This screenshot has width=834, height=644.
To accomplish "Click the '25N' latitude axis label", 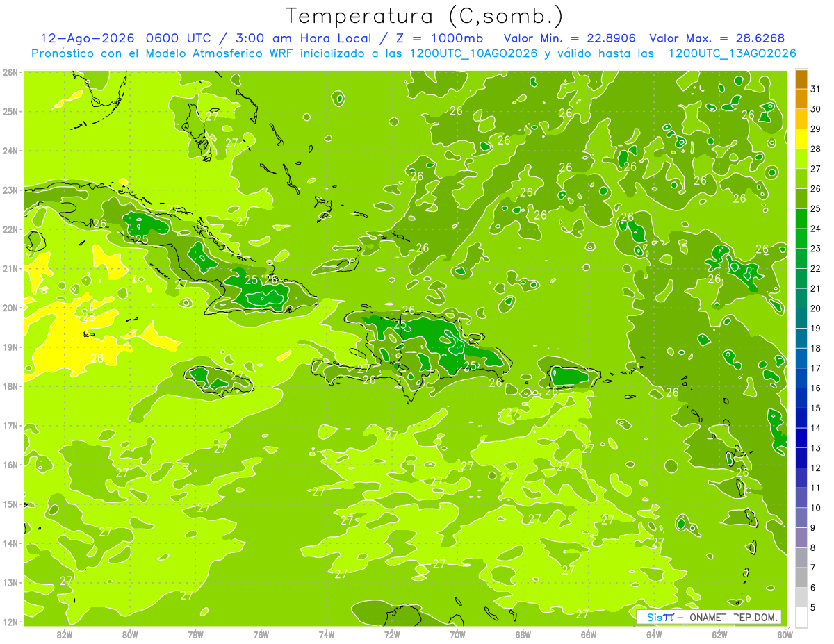I will [x=10, y=111].
